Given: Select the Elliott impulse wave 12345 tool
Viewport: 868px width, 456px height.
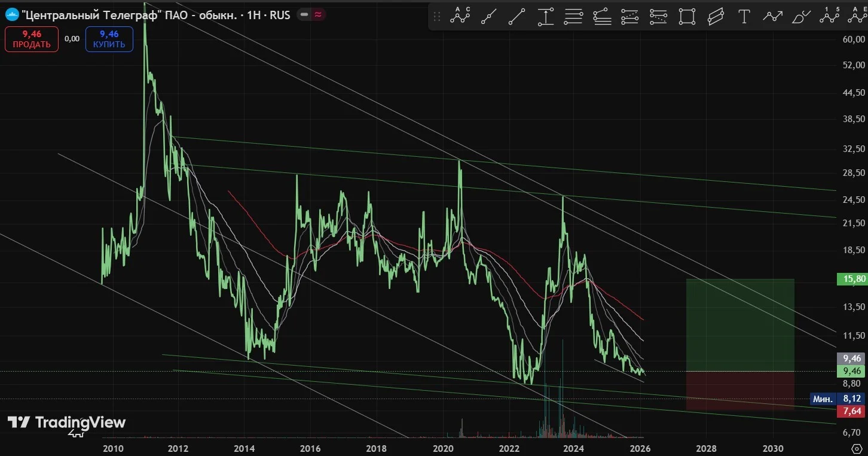Looking at the screenshot, I should [x=829, y=16].
